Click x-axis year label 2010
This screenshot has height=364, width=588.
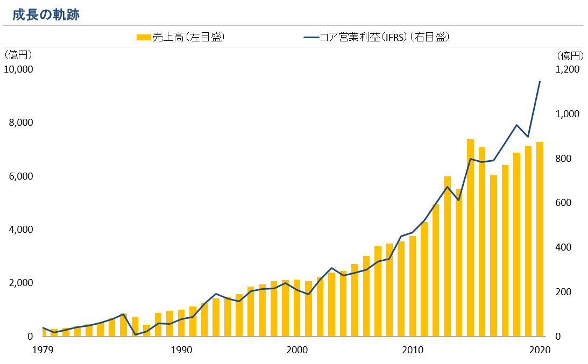(x=413, y=350)
